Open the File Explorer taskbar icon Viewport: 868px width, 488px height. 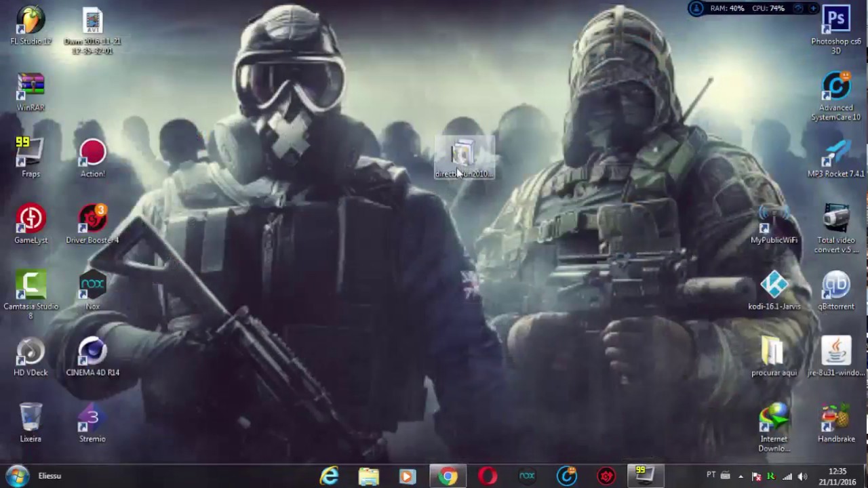click(x=369, y=476)
